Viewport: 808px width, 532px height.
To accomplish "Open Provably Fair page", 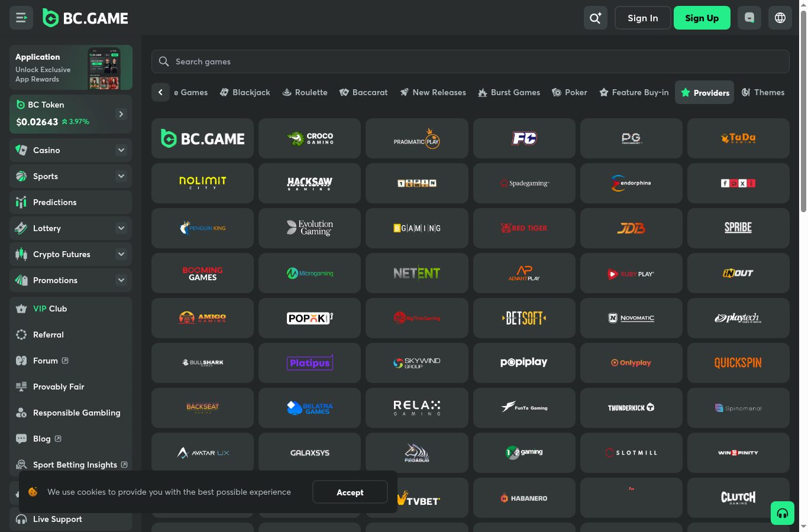I will coord(70,387).
